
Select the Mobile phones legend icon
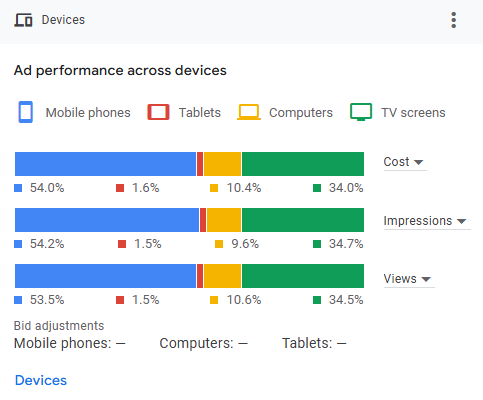(26, 112)
